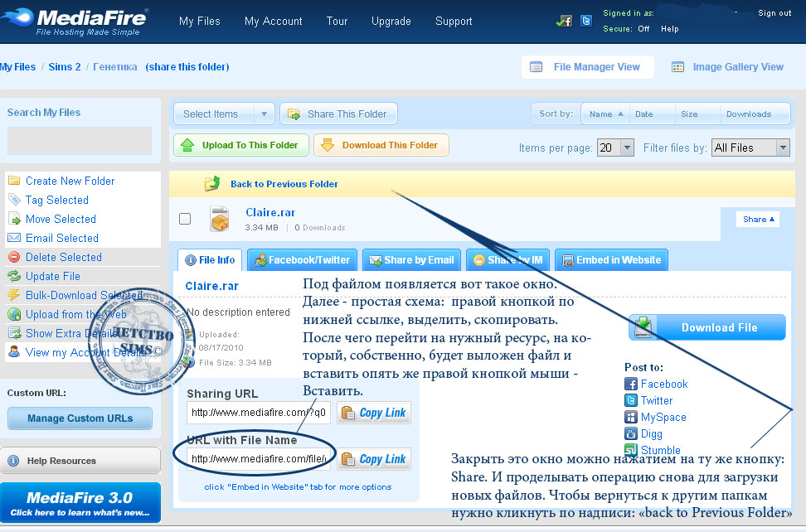Screen dimensions: 806x532
Task: Click the Image Gallery View grid icon
Action: coord(678,67)
